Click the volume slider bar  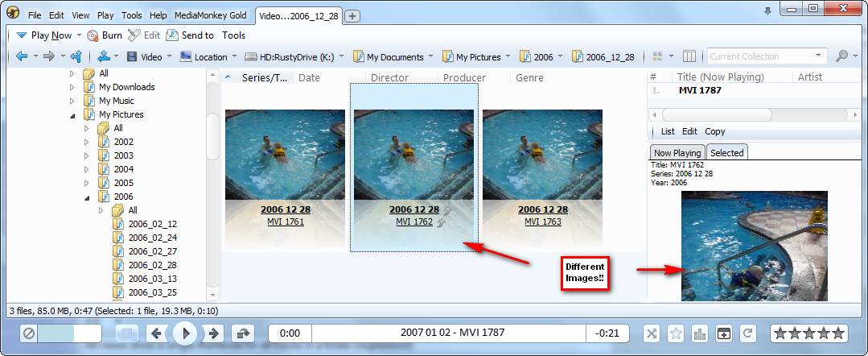(x=69, y=333)
